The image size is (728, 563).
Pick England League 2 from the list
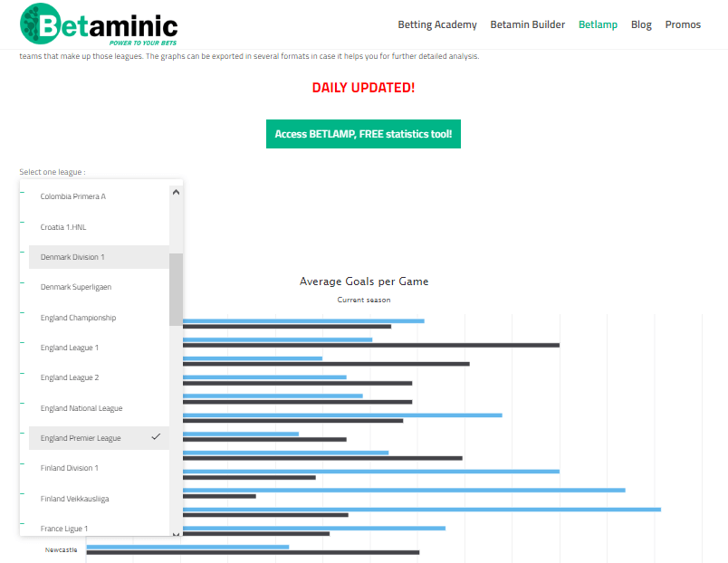99,377
